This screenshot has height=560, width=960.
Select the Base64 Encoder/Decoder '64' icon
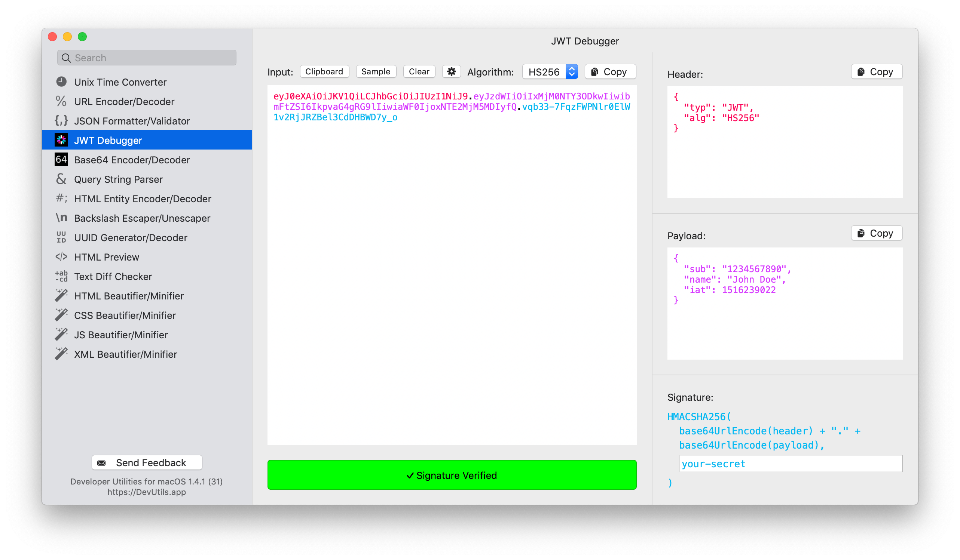point(61,160)
